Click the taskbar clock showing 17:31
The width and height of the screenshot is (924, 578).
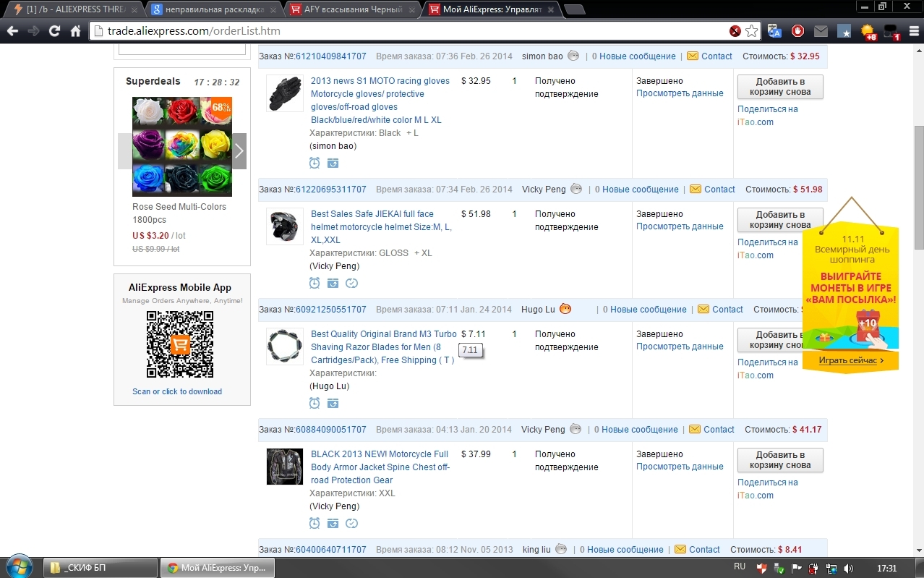(886, 568)
